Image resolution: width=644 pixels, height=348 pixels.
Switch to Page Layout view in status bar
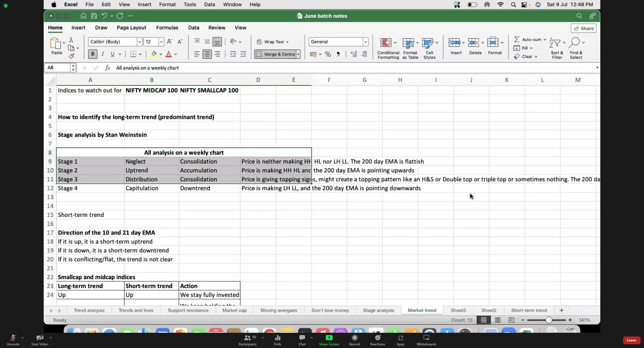click(x=498, y=320)
